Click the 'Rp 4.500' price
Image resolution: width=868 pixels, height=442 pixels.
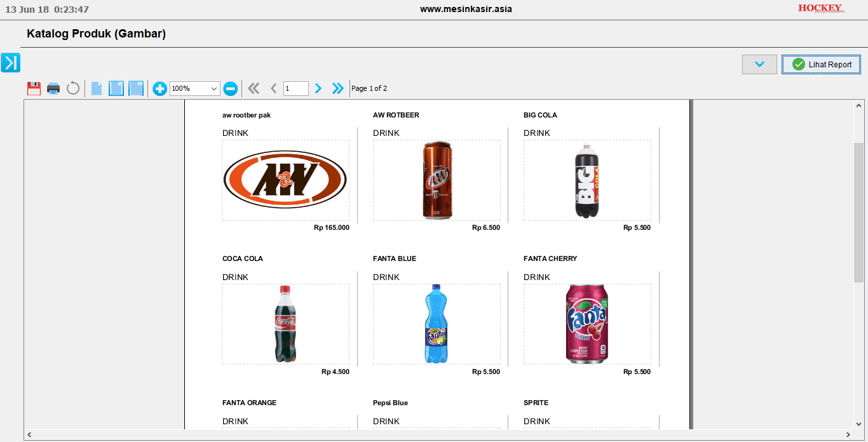(336, 372)
